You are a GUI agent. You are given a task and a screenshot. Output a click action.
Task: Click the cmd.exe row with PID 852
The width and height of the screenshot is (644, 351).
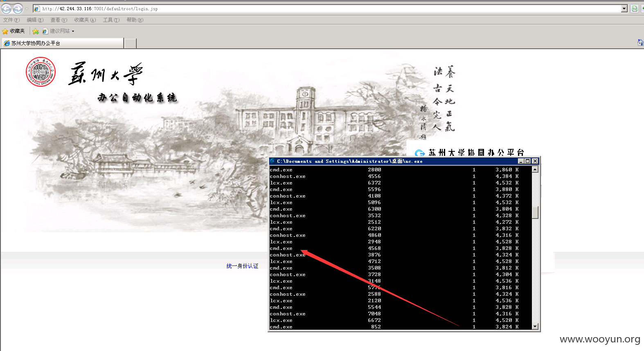[394, 327]
